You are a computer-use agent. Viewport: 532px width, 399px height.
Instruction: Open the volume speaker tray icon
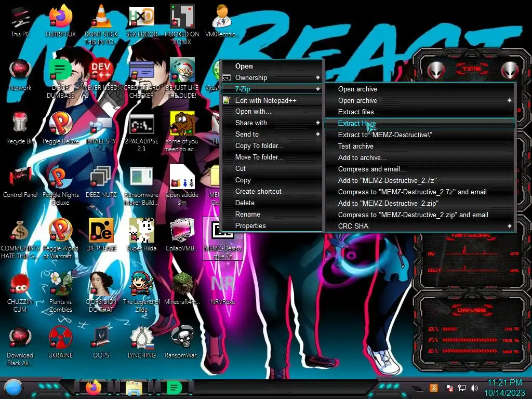[x=474, y=388]
